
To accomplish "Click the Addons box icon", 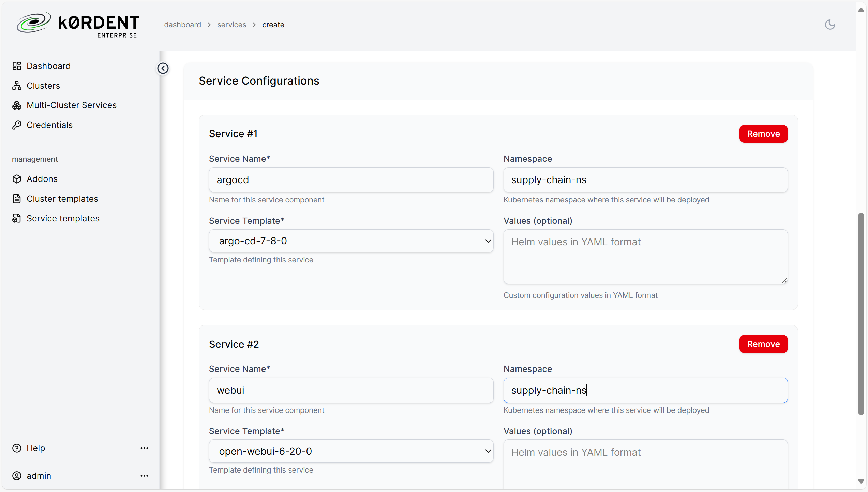I will [17, 179].
